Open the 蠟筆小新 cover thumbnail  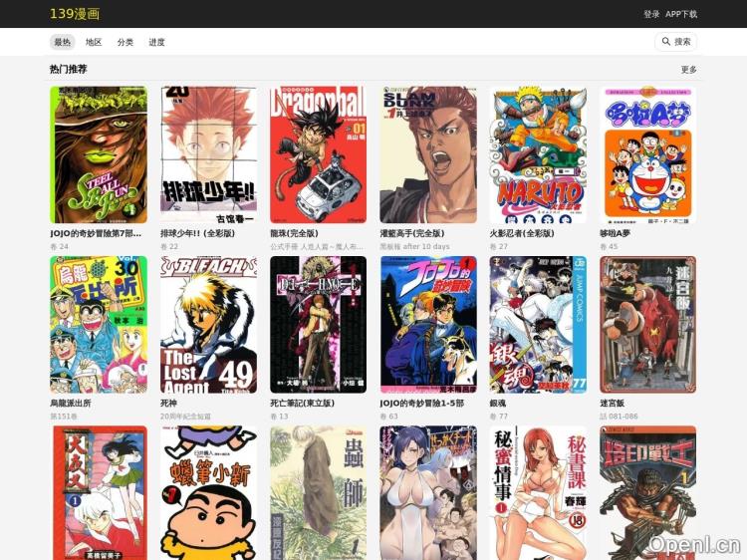point(209,493)
